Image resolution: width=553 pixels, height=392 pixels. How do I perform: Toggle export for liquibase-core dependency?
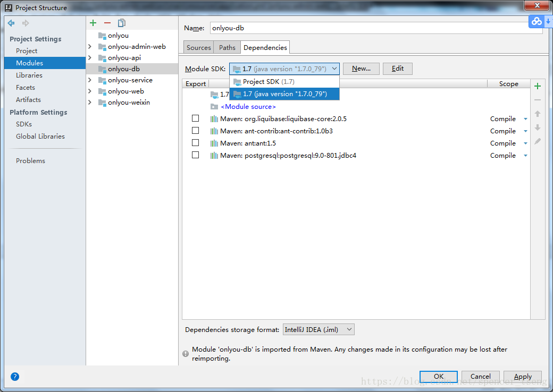[195, 118]
